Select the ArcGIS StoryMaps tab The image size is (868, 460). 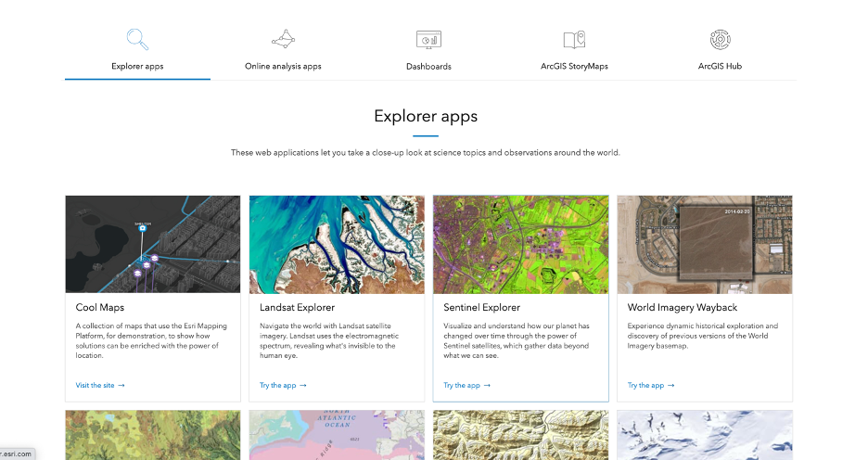click(x=574, y=66)
